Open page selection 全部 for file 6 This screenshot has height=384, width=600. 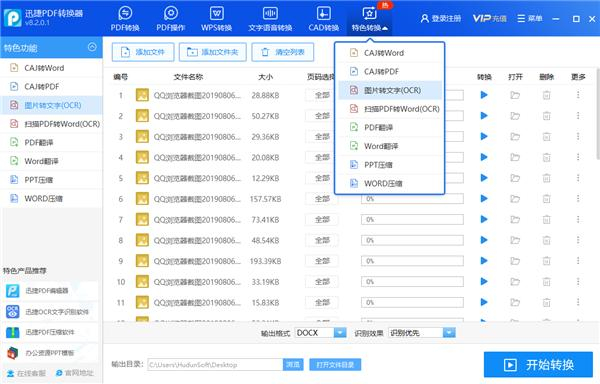[322, 199]
